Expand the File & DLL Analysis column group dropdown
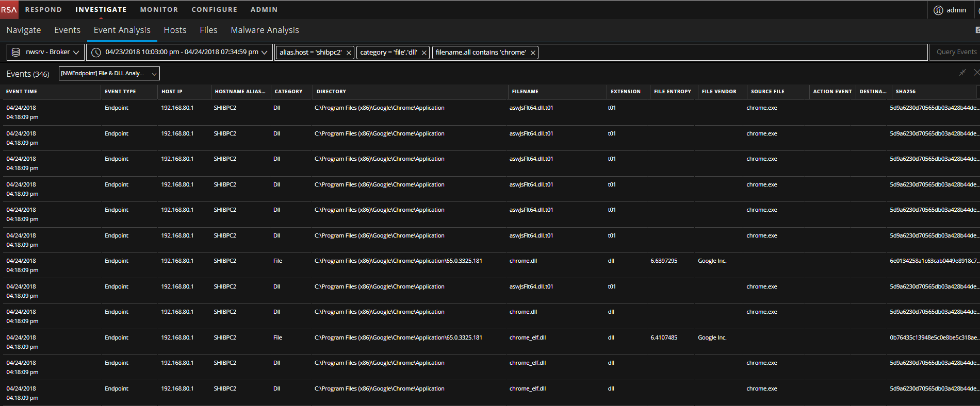The image size is (980, 406). [x=154, y=74]
